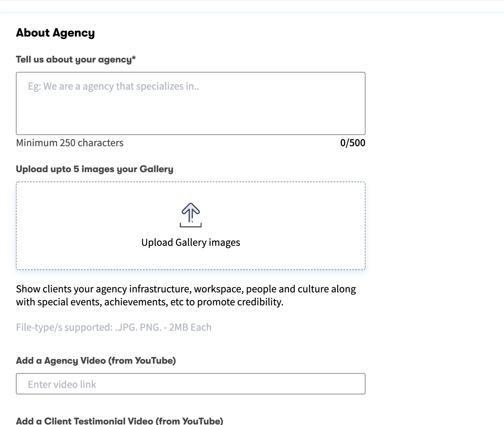Click the 'Add a Client Testimonial Video' label

tap(119, 421)
